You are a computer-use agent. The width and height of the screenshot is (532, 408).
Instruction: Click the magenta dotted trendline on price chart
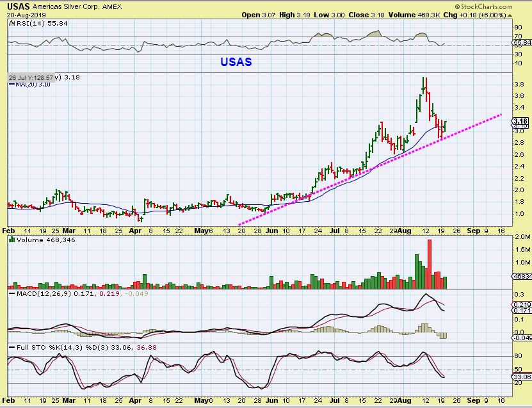point(370,170)
